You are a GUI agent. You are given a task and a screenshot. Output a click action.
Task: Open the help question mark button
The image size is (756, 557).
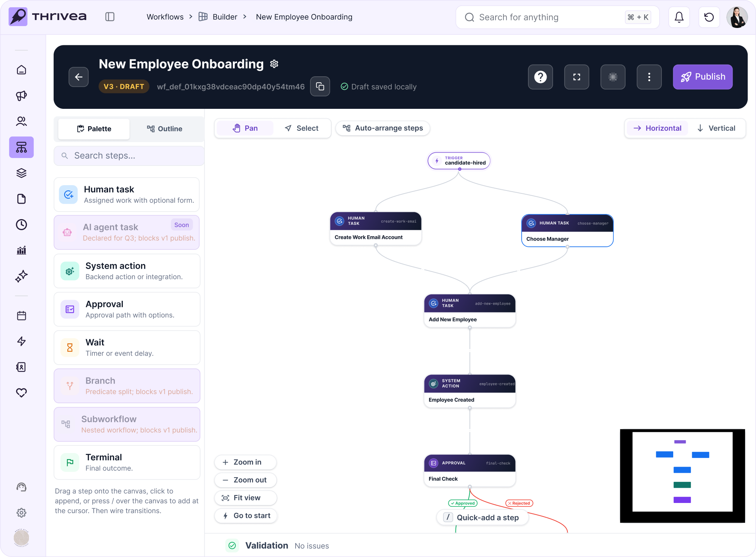coord(541,77)
